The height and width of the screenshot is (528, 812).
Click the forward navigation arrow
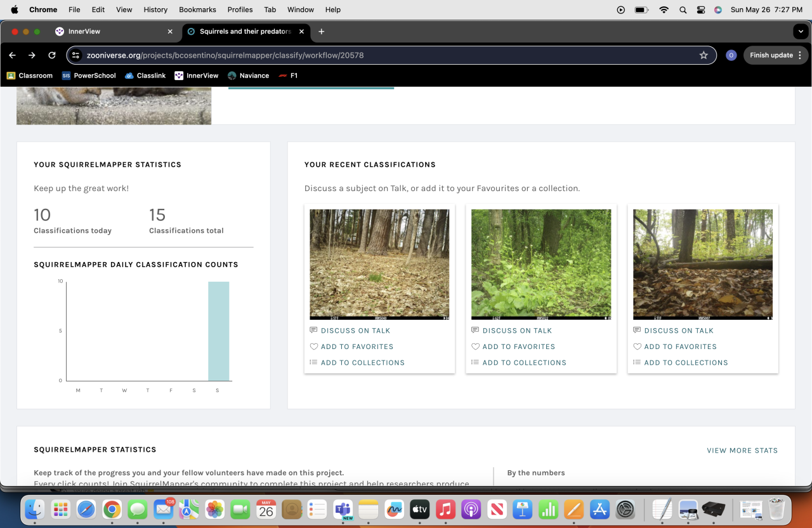pyautogui.click(x=32, y=55)
